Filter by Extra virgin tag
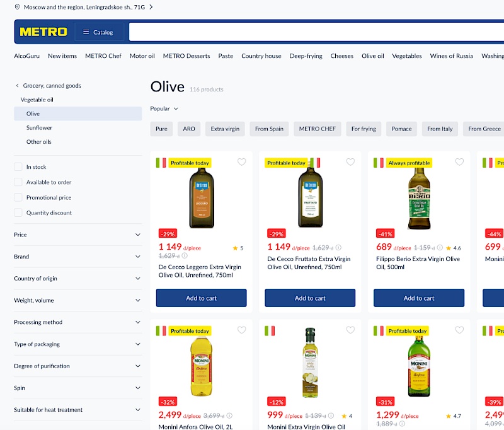Screen dimensions: 504x430 coord(225,129)
